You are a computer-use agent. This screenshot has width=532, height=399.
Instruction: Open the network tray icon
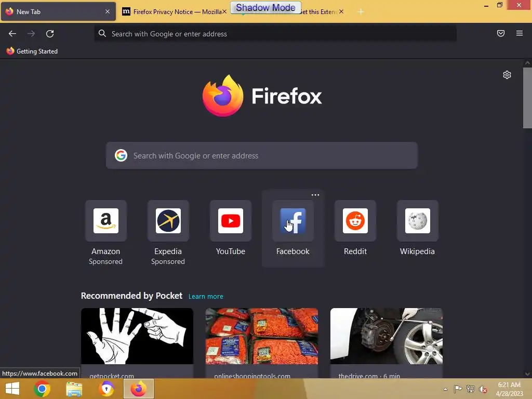pos(471,389)
